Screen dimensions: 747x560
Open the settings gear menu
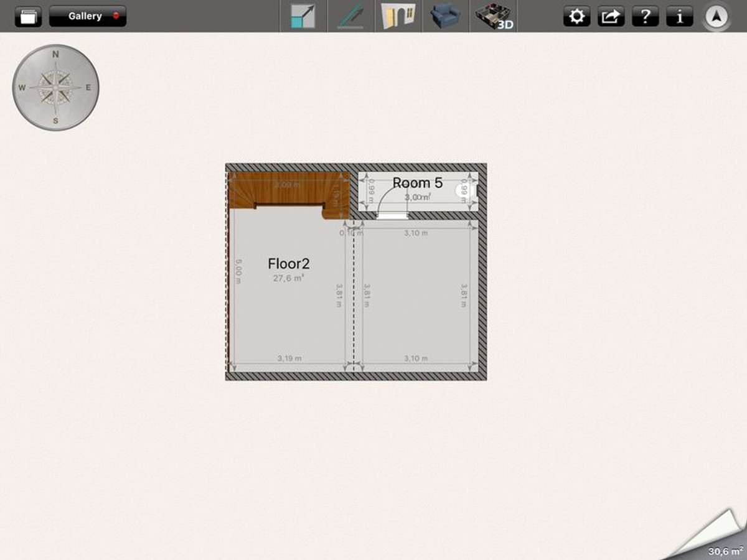[x=576, y=17]
